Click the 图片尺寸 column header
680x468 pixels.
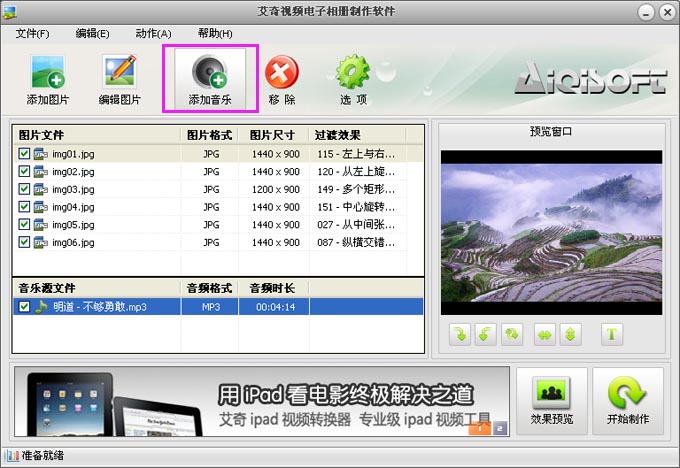pos(274,135)
